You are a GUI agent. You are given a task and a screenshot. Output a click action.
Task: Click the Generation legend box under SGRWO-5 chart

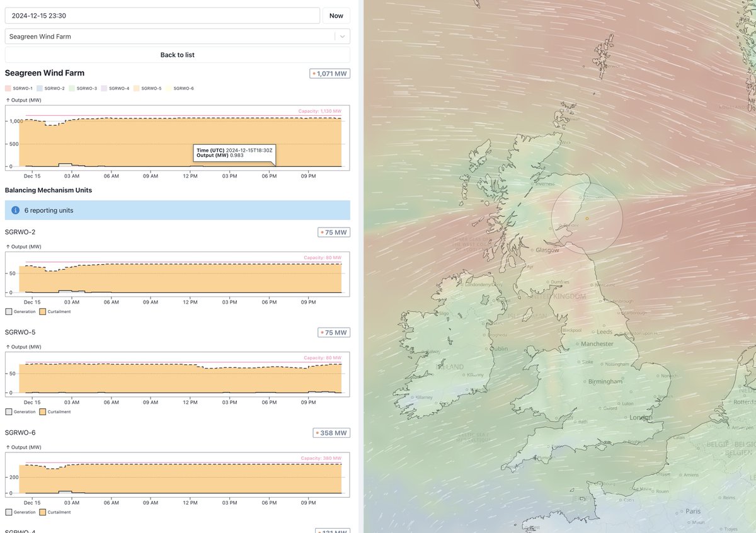coord(8,411)
